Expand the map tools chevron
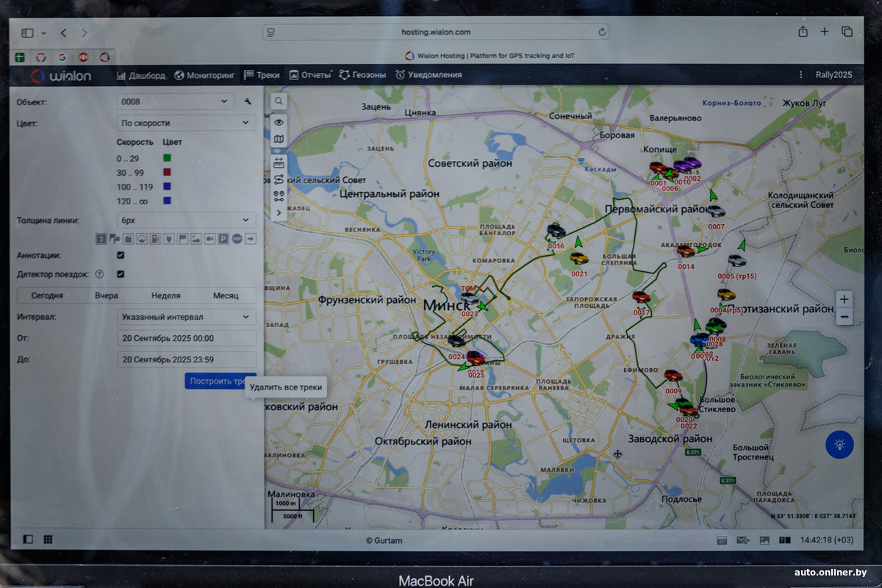The image size is (882, 588). click(279, 212)
